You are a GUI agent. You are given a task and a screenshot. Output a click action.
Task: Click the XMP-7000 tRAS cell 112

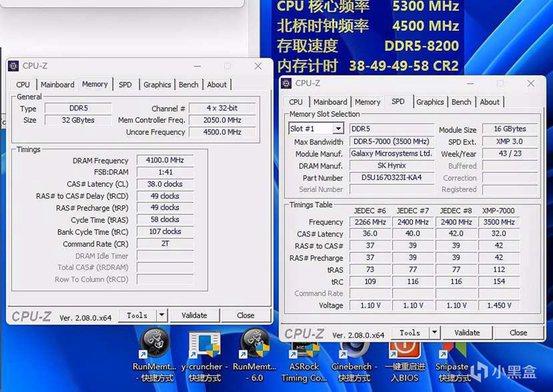pyautogui.click(x=499, y=269)
